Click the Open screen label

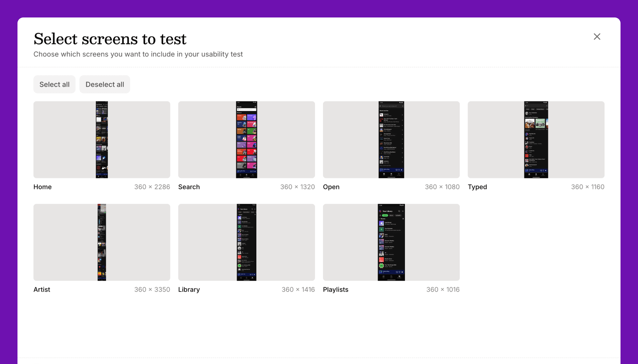[331, 187]
